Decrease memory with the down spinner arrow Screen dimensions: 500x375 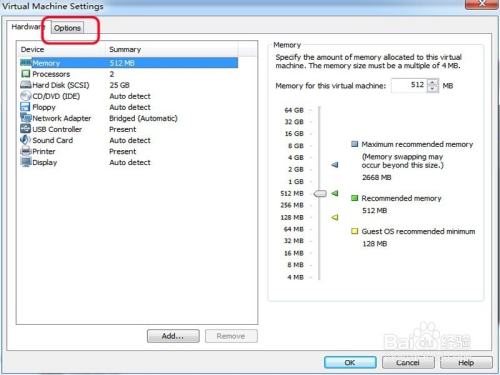(433, 89)
